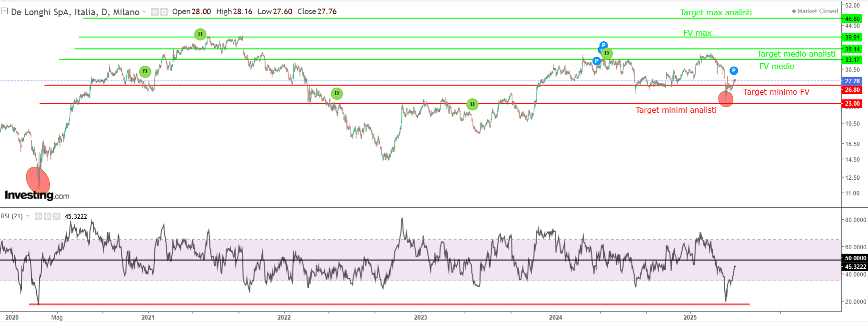Click the Mag label on the time axis
Viewport: 868px width, 322px height.
[57, 317]
